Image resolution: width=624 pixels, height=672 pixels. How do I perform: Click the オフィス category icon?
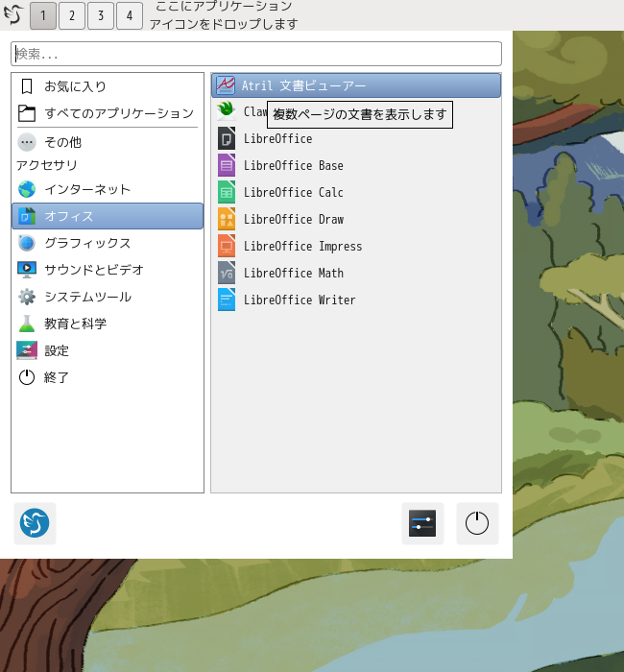(x=27, y=216)
